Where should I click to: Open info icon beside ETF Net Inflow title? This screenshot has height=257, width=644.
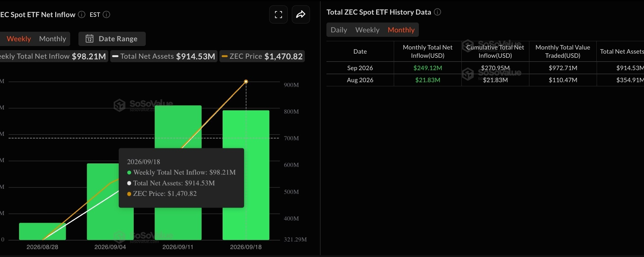(x=82, y=15)
